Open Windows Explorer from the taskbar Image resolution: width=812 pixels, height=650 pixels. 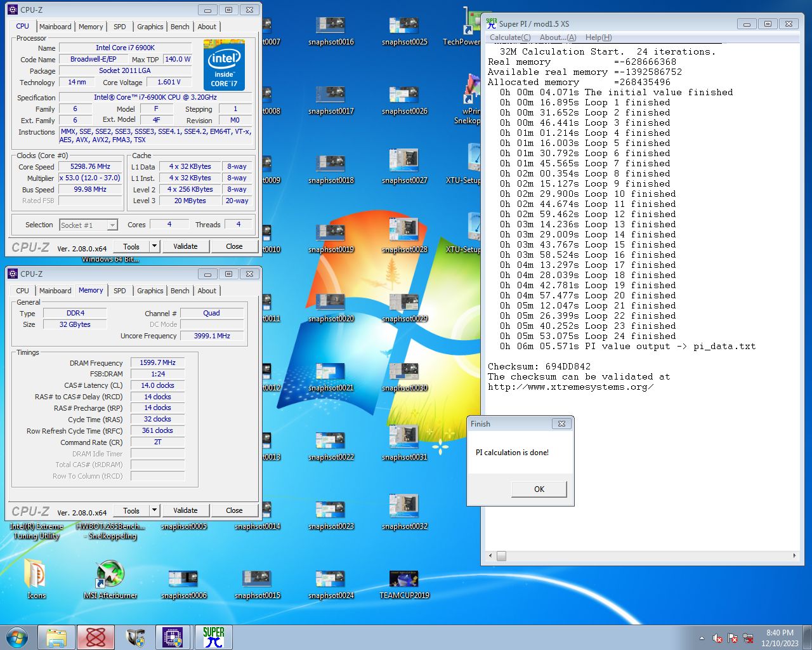click(56, 637)
